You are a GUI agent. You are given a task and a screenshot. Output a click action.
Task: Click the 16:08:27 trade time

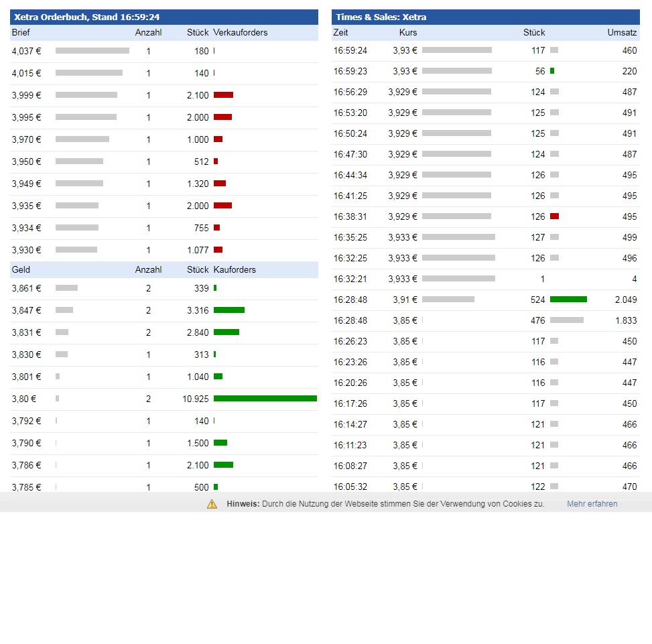click(x=350, y=466)
